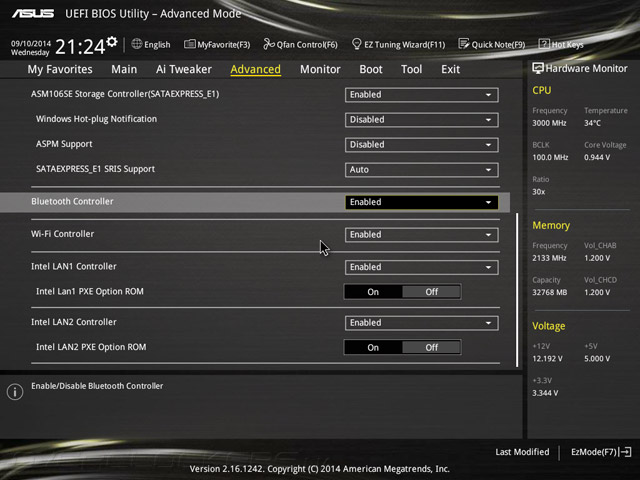This screenshot has width=640, height=480.
Task: Click the EZ Tuning Wizard bulb icon
Action: pyautogui.click(x=356, y=44)
